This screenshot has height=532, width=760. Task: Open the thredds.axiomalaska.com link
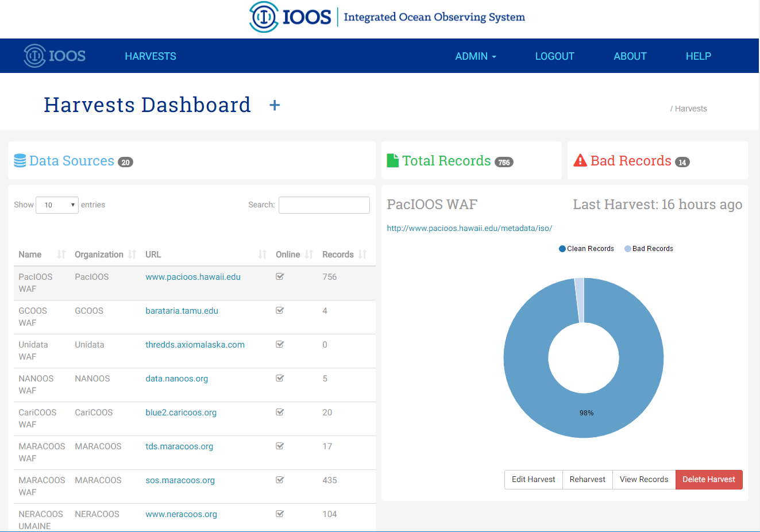pos(195,345)
